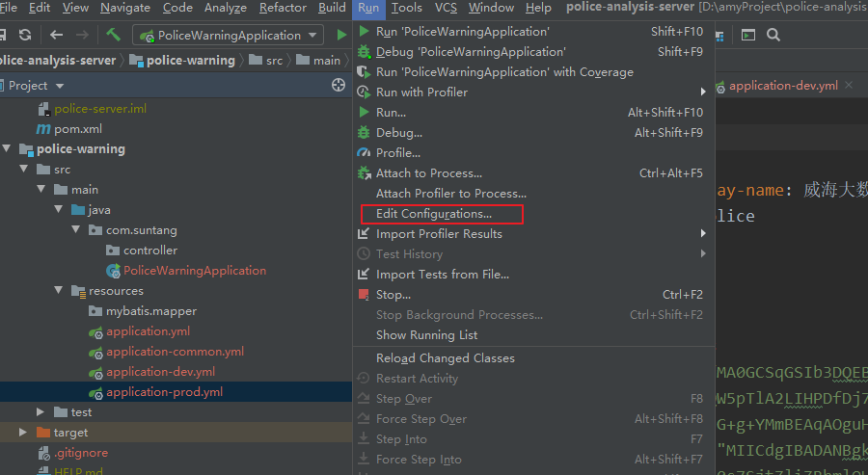Open Run with Profiler submenu
Viewport: 868px width, 475px height.
click(532, 92)
